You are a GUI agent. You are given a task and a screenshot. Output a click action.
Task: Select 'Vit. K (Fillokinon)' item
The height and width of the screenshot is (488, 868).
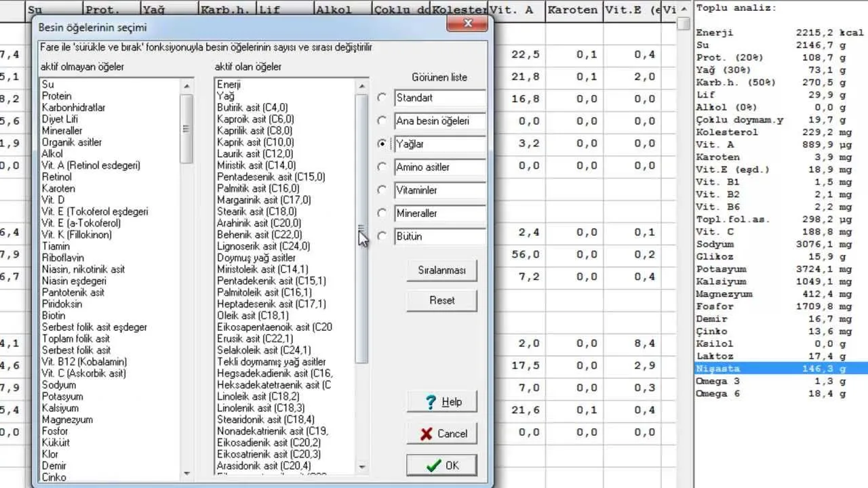pos(77,235)
